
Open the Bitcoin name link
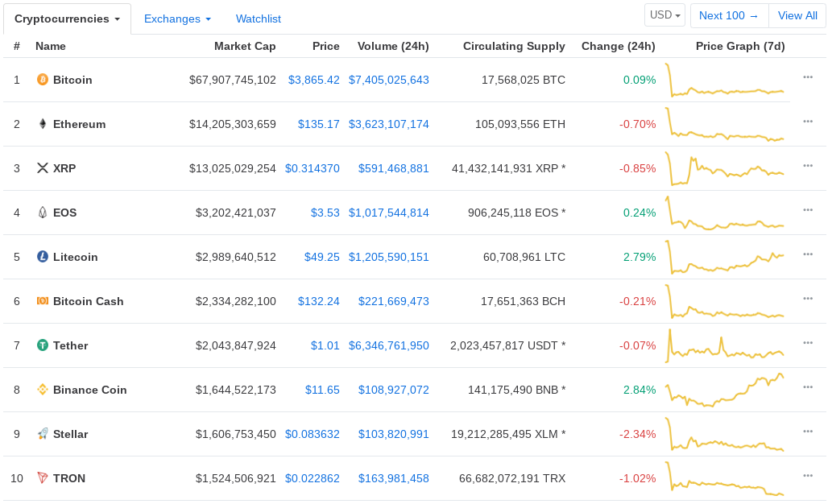tap(72, 80)
